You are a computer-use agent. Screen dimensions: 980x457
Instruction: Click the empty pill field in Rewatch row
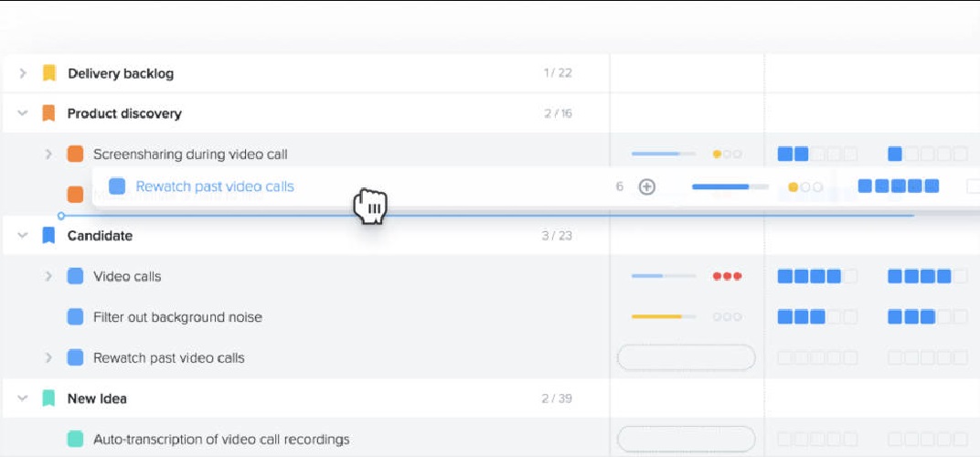[x=687, y=357]
